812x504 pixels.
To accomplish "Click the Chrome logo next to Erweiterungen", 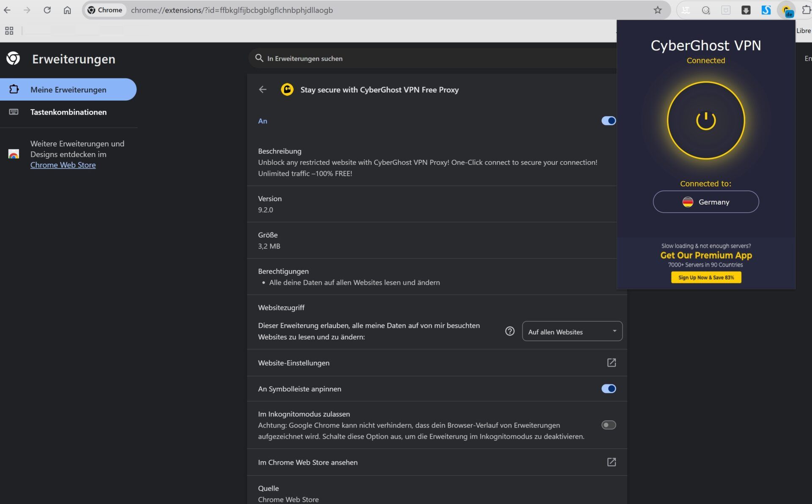I will 13,58.
